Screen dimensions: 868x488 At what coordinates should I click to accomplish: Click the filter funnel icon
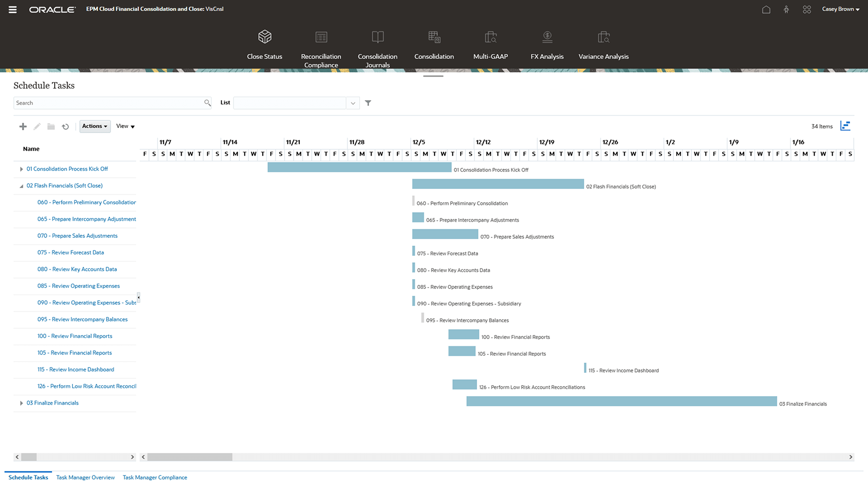click(x=368, y=103)
